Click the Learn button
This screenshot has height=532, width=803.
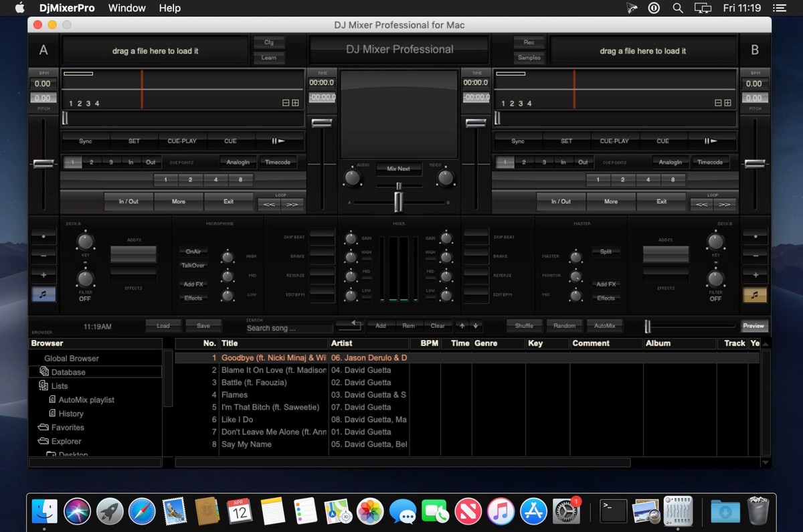269,58
